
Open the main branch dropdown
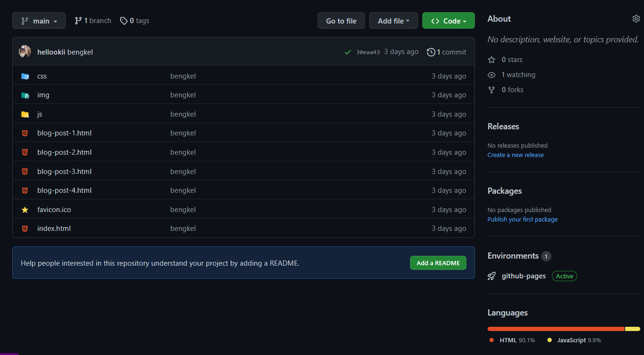[x=39, y=21]
